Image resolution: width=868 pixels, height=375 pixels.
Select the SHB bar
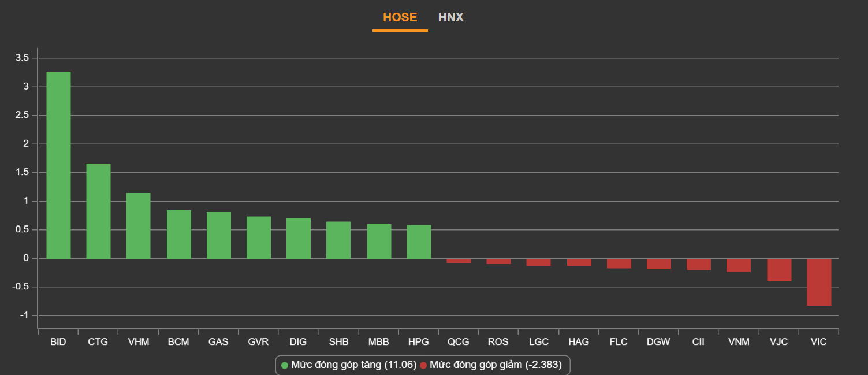point(338,240)
